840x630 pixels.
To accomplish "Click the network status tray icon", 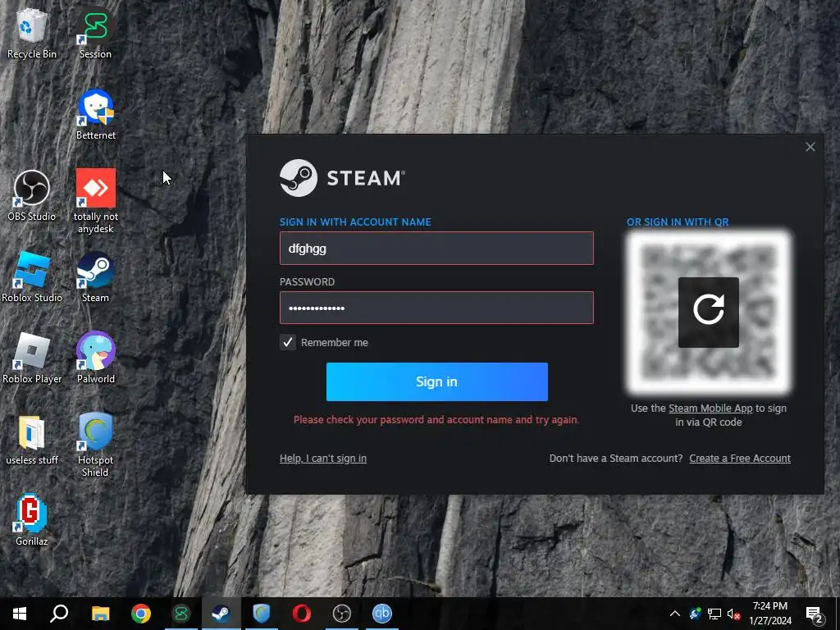I will pyautogui.click(x=714, y=614).
